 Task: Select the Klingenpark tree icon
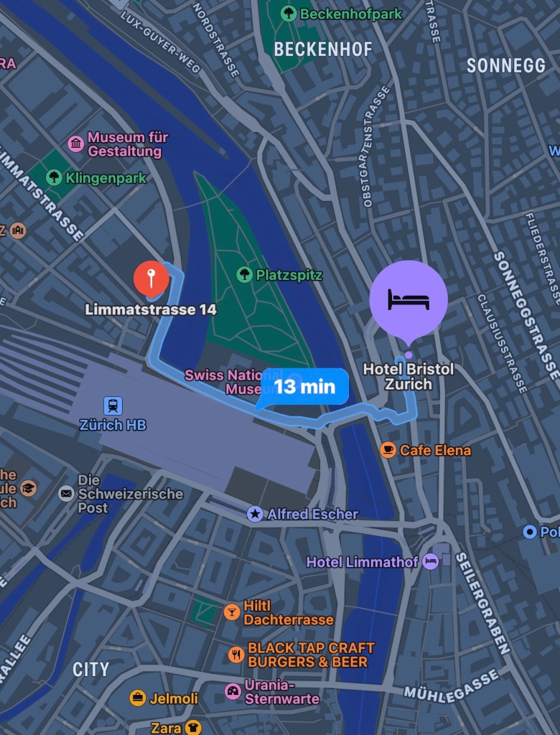[55, 178]
